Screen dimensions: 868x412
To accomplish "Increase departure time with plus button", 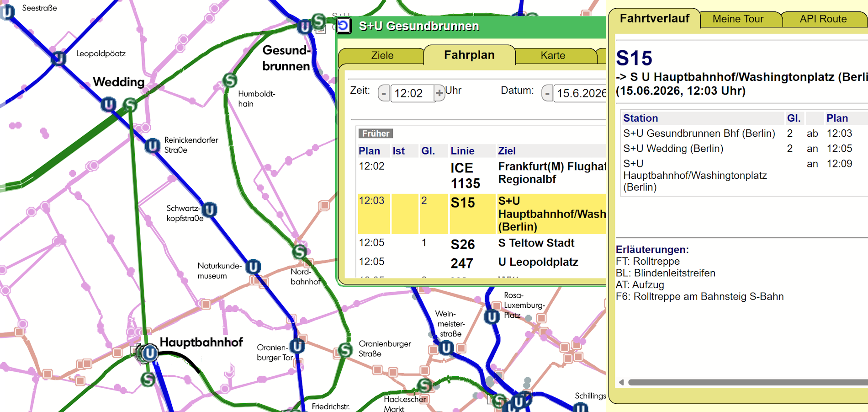I will (439, 93).
